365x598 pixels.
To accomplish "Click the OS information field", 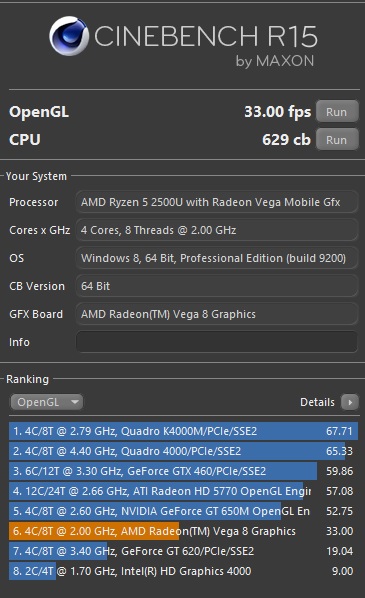I will tap(217, 258).
